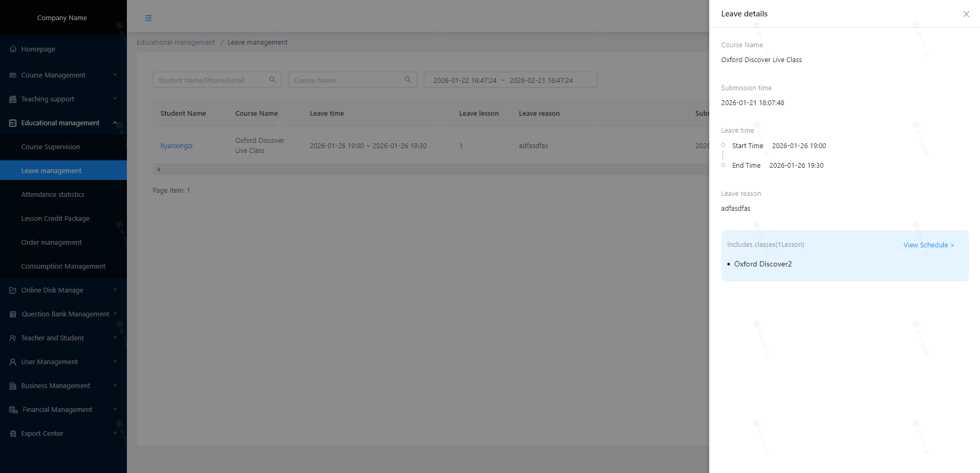Click the Financial Management icon
Image resolution: width=980 pixels, height=473 pixels.
click(x=13, y=410)
